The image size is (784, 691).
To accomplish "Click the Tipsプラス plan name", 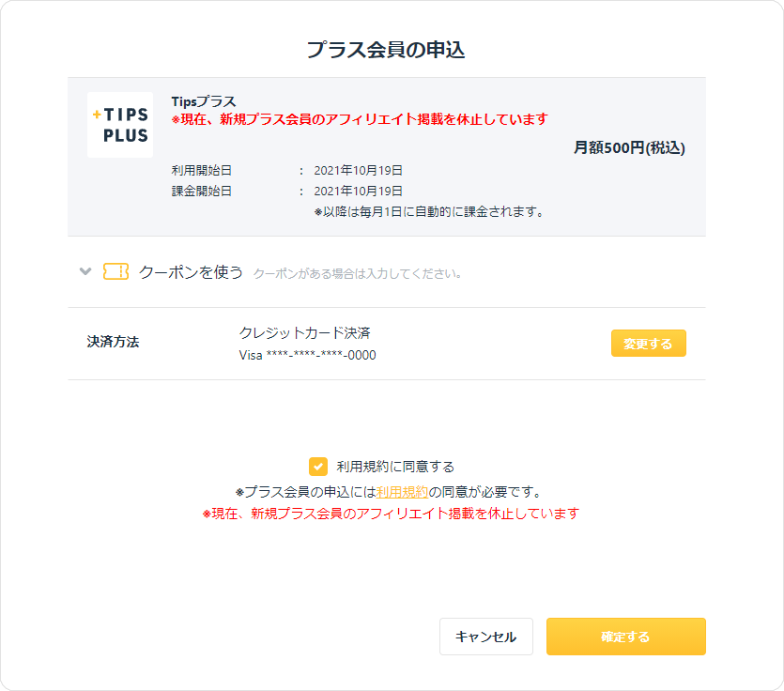I will click(x=204, y=101).
